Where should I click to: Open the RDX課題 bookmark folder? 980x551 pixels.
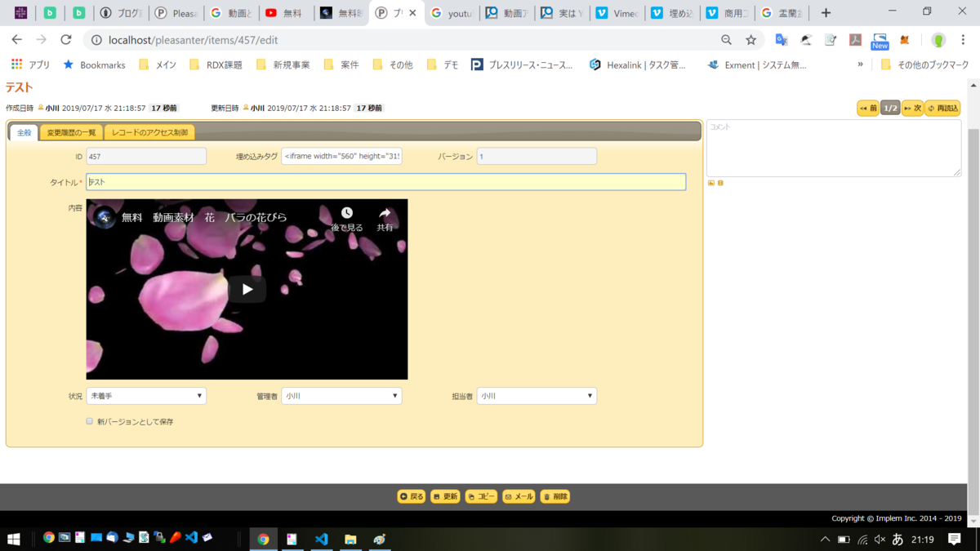pyautogui.click(x=216, y=64)
